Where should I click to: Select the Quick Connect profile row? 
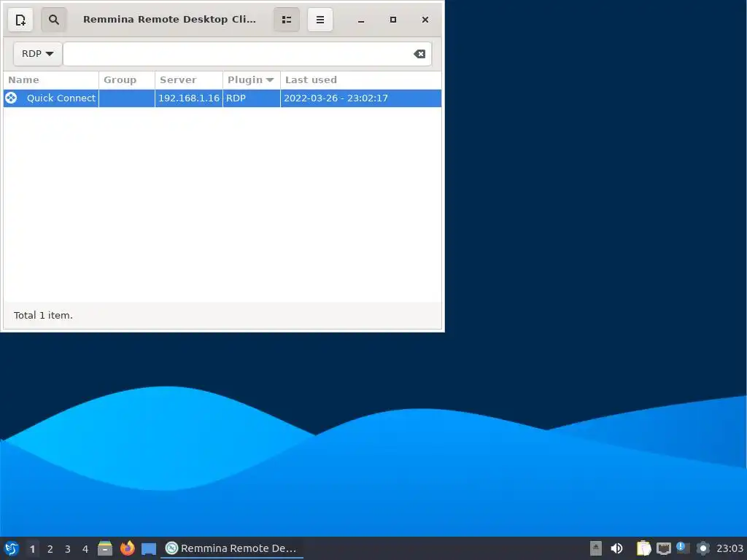tap(222, 98)
